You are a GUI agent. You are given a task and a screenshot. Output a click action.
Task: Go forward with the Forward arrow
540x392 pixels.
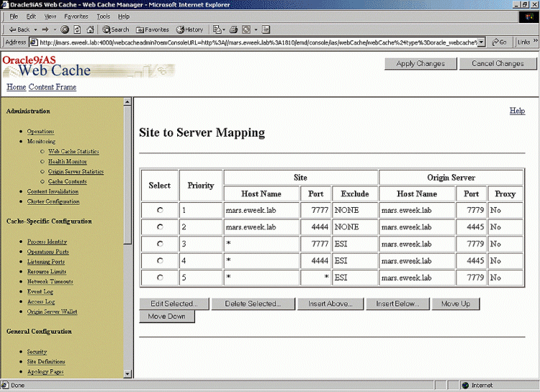(45, 29)
